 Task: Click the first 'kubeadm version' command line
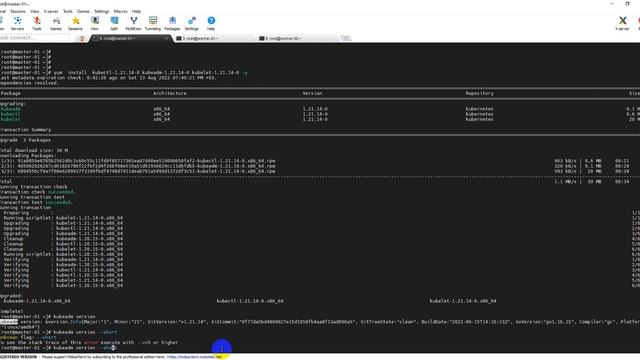pyautogui.click(x=48, y=317)
